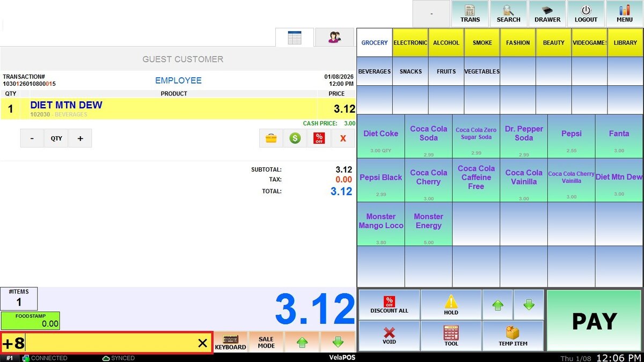Open the cash DRAWER

click(547, 14)
